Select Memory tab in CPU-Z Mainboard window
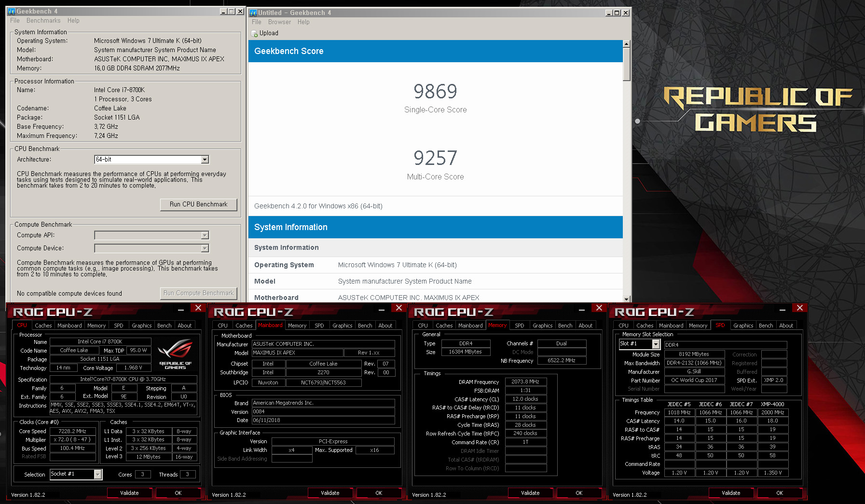 point(297,326)
